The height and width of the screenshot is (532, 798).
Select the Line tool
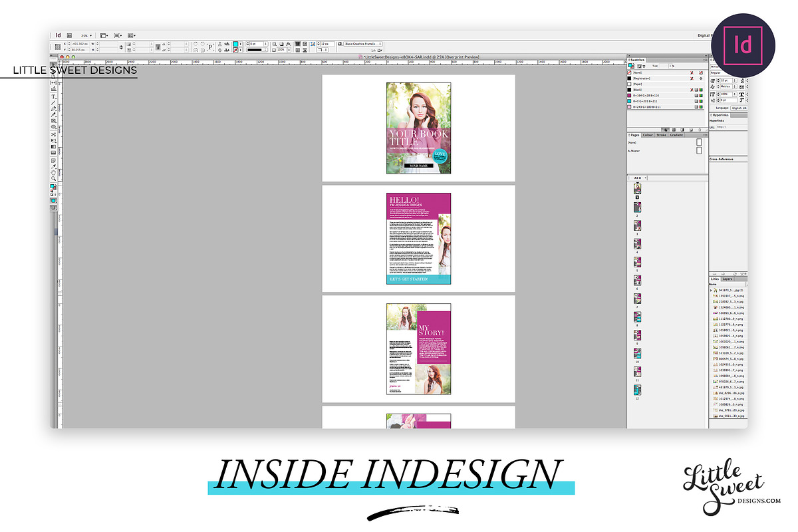[x=54, y=102]
